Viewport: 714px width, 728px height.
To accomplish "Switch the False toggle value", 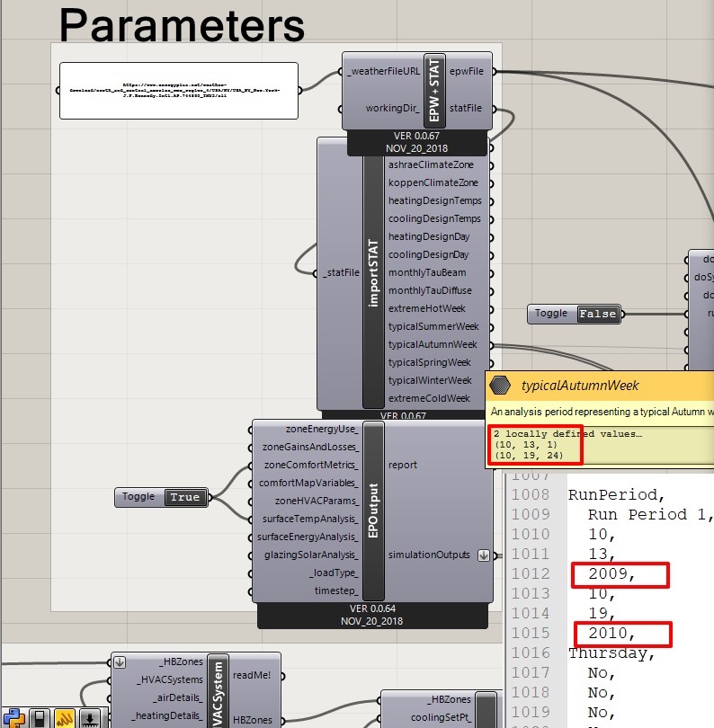I will point(598,314).
